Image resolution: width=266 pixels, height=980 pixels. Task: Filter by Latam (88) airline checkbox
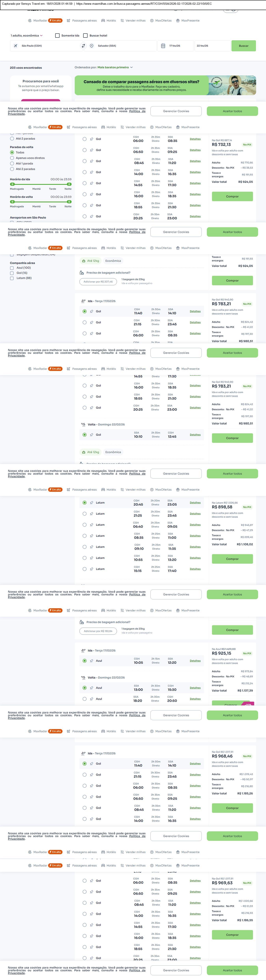point(12,278)
